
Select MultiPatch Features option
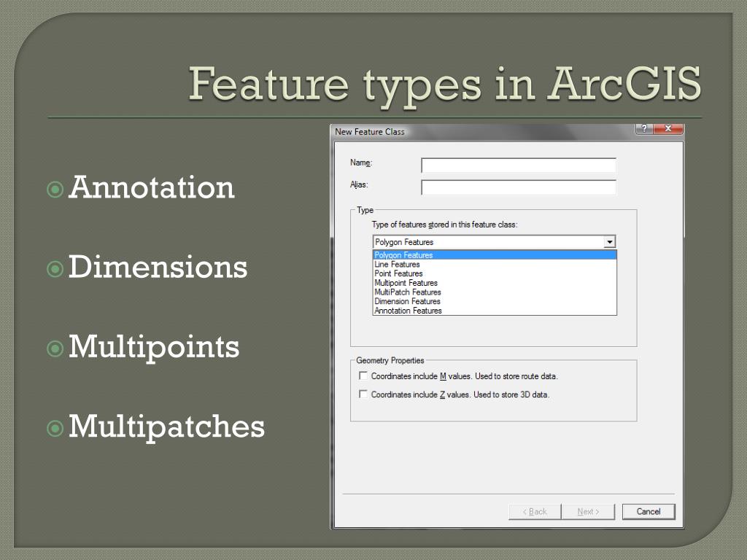click(495, 292)
